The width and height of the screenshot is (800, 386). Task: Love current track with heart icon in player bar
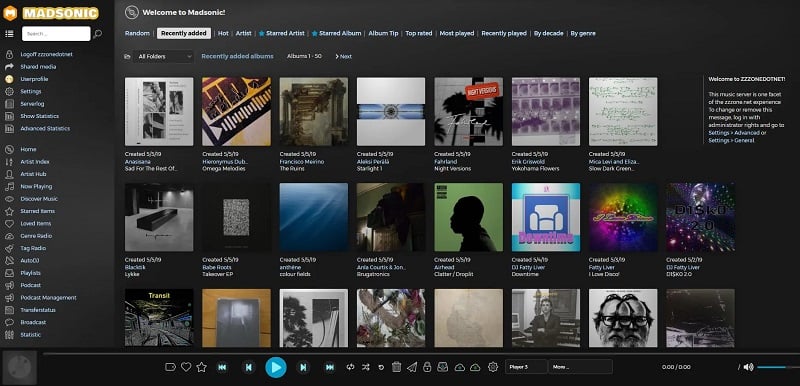coord(186,367)
